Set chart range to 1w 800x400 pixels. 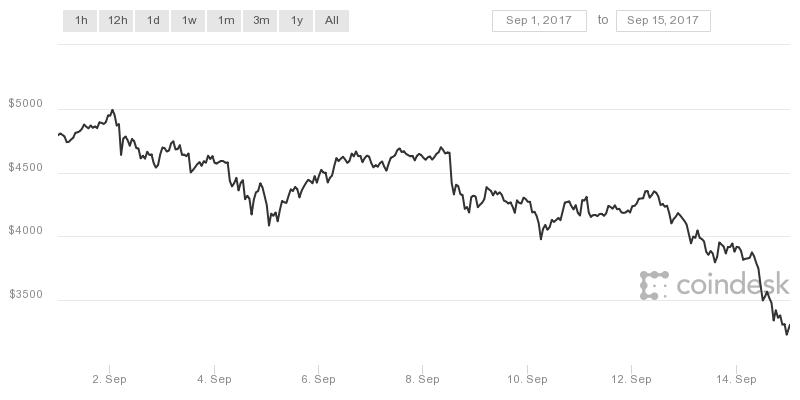(x=188, y=21)
